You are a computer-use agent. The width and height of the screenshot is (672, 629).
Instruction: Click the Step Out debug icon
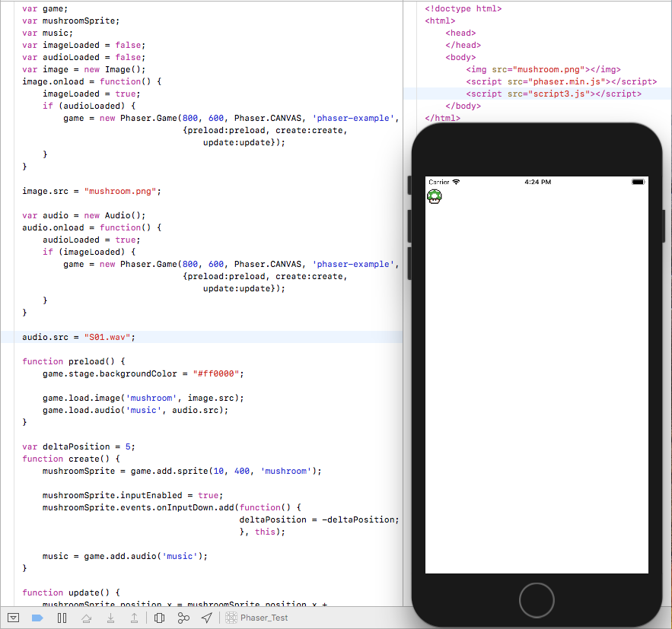[134, 618]
